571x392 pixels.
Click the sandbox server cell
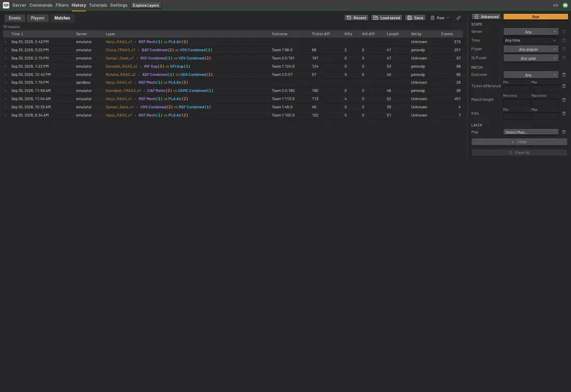[83, 82]
